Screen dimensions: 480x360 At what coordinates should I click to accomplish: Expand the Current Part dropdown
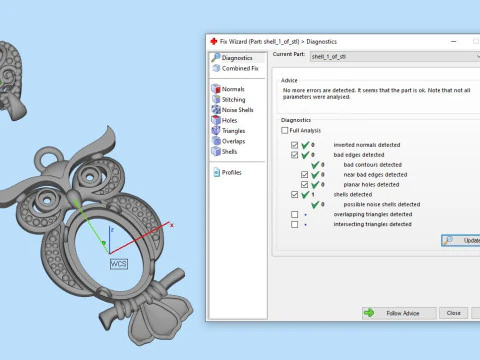[395, 57]
